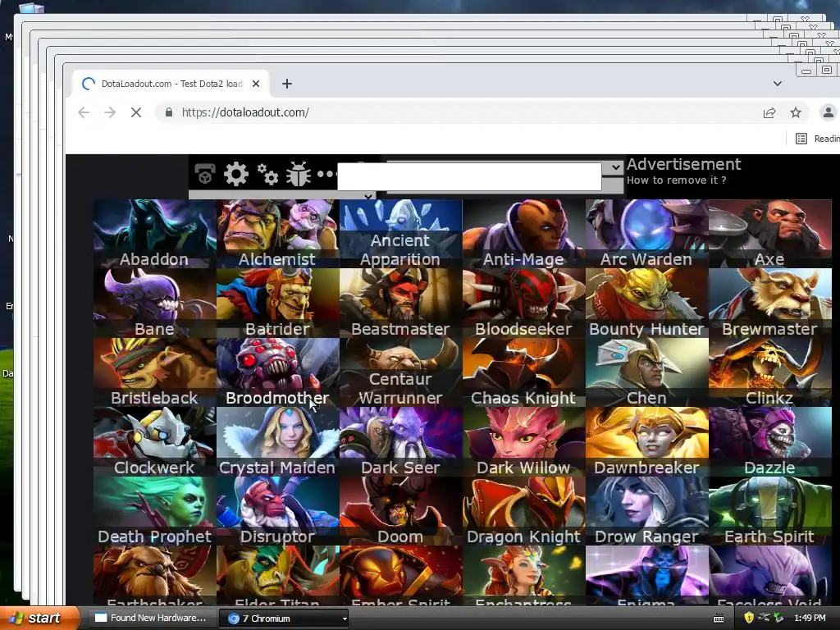
Task: Select the Doom hero
Action: (x=400, y=510)
